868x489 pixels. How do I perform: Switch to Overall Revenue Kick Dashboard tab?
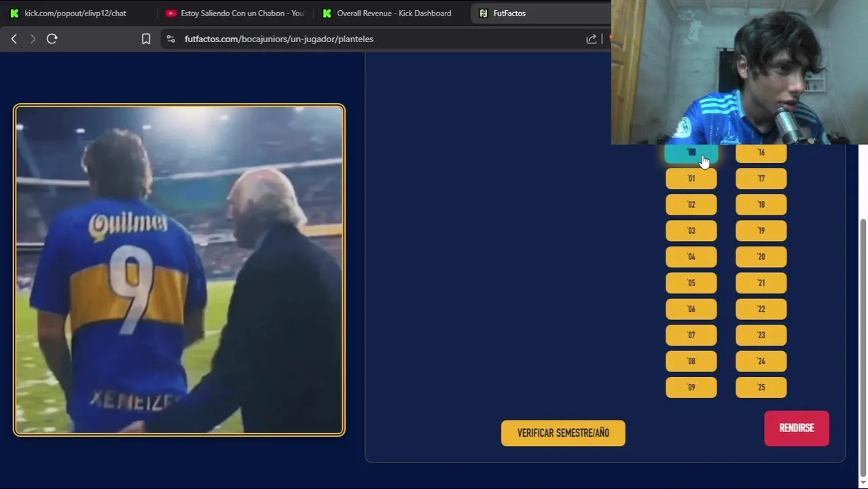[387, 13]
